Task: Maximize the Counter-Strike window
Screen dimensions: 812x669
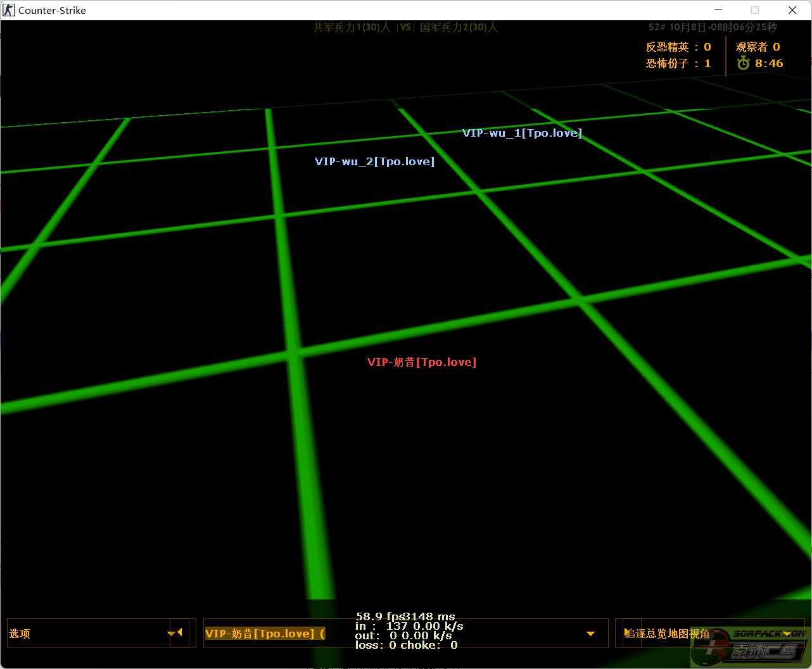Action: pyautogui.click(x=755, y=10)
